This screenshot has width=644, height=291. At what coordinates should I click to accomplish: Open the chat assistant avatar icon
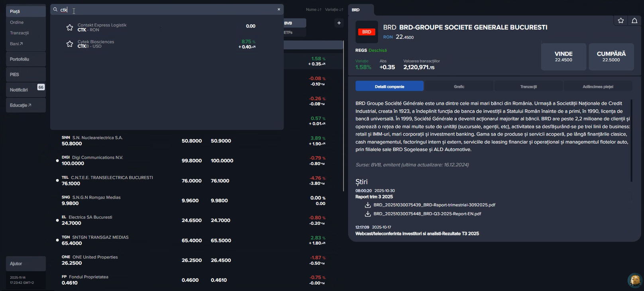coord(635,280)
